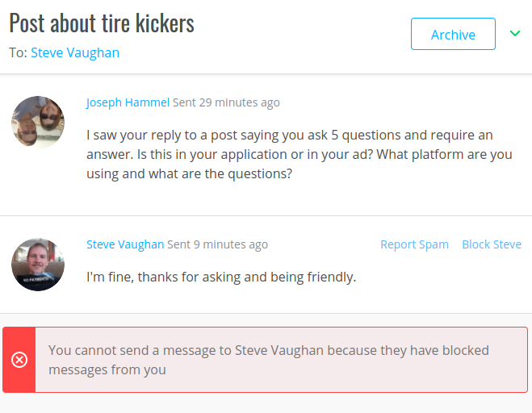This screenshot has height=413, width=532.
Task: Click the Archive button
Action: (x=453, y=34)
